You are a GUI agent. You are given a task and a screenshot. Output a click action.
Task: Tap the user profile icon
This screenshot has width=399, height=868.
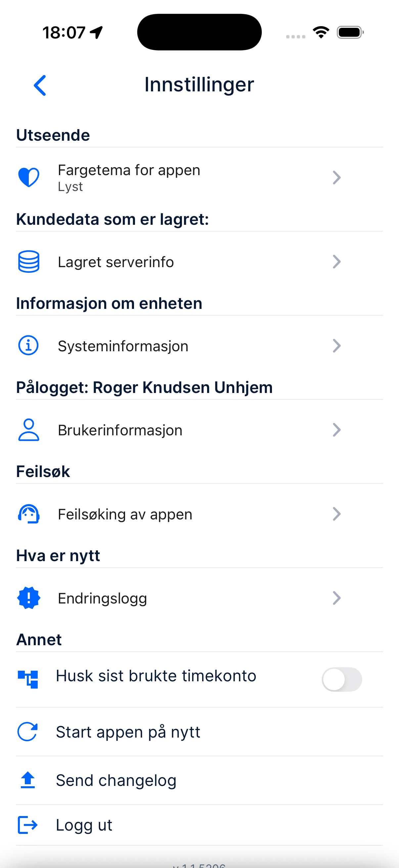click(29, 430)
